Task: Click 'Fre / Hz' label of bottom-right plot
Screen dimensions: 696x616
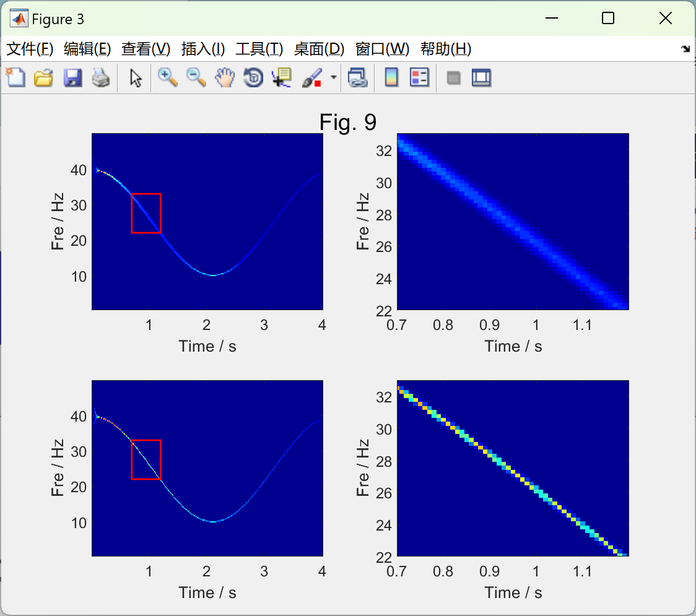Action: point(363,468)
